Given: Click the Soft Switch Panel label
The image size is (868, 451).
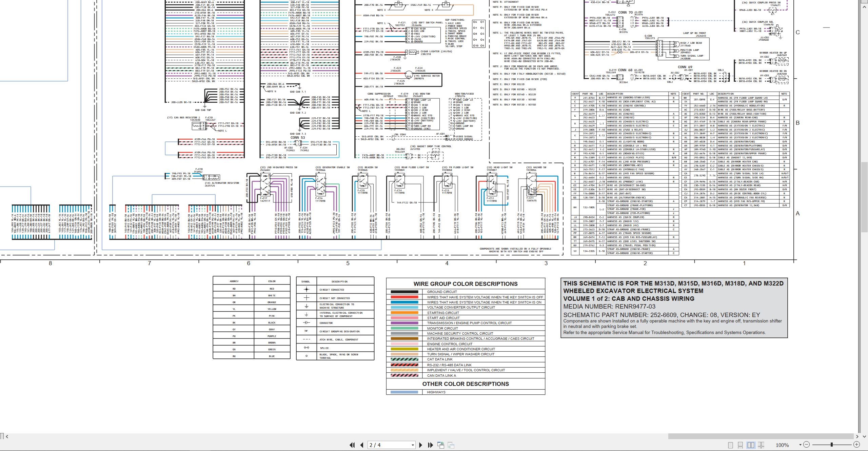Looking at the screenshot, I should tap(427, 23).
